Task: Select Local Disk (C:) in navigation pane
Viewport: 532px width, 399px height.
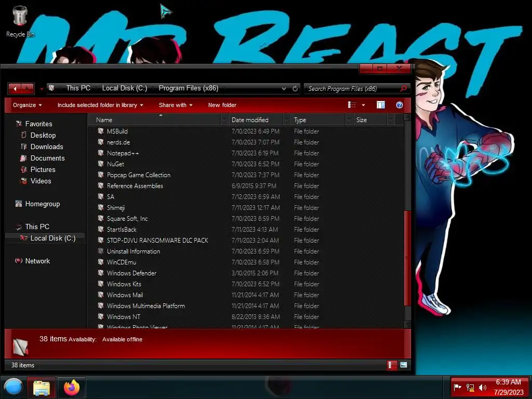Action: [x=52, y=238]
